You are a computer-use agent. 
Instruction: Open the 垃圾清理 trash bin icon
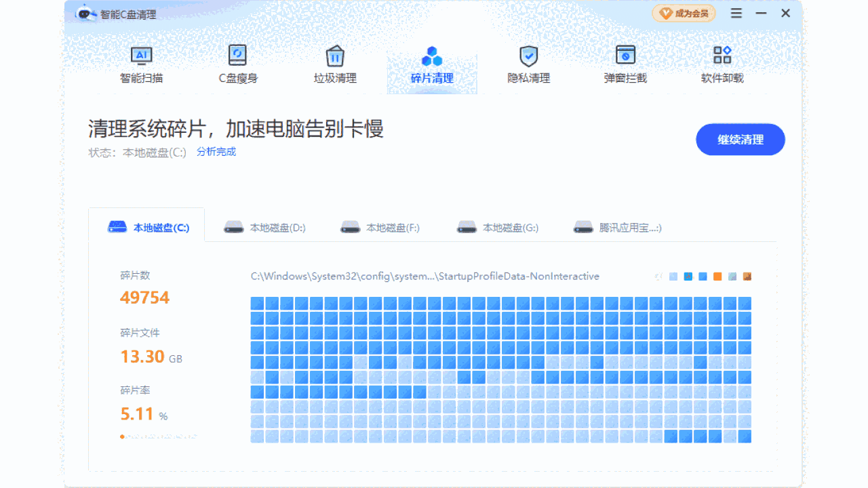[x=335, y=56]
